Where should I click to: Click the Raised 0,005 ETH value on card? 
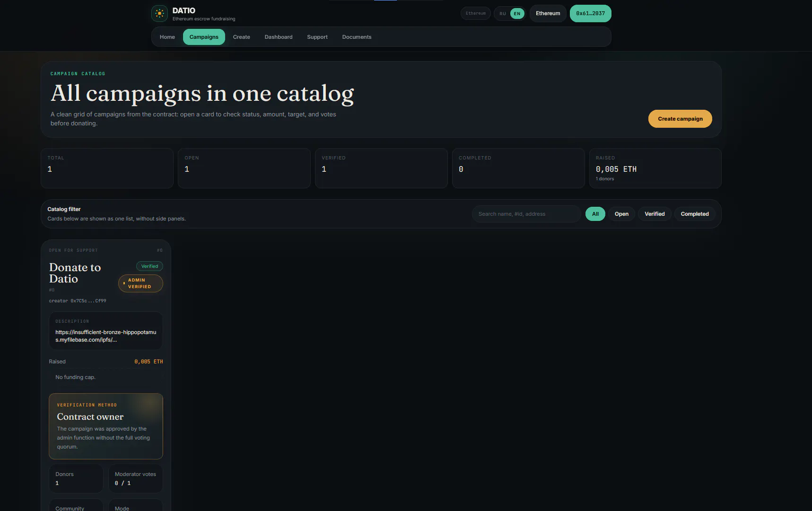(148, 361)
